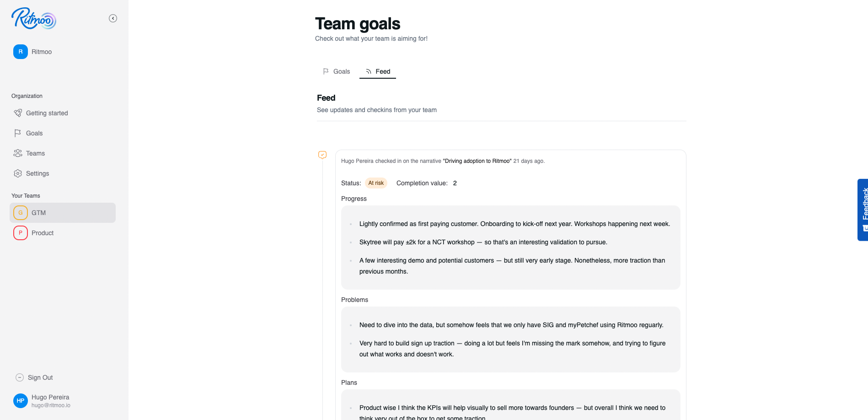Click the Ritmoo logo

tap(34, 19)
